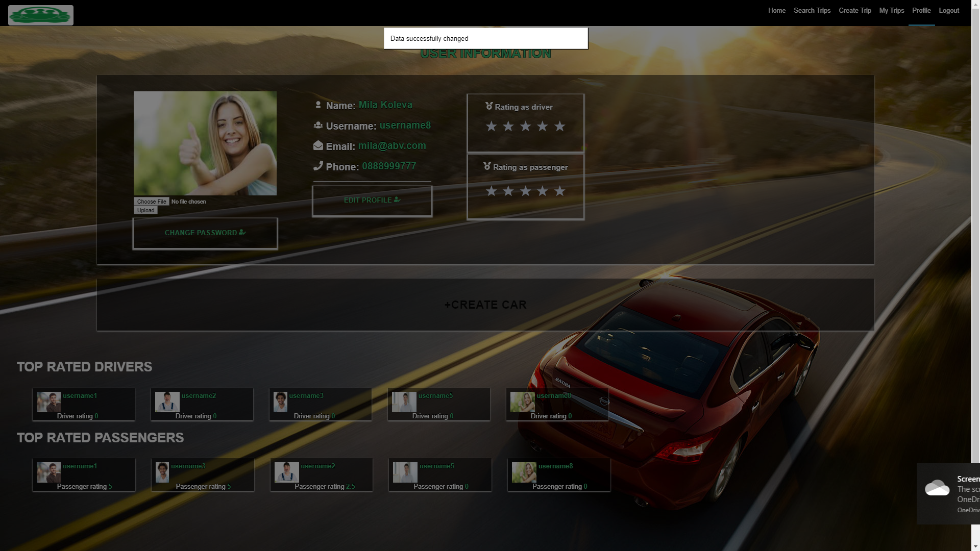Image resolution: width=980 pixels, height=551 pixels.
Task: Open the Home menu item
Action: [x=777, y=11]
